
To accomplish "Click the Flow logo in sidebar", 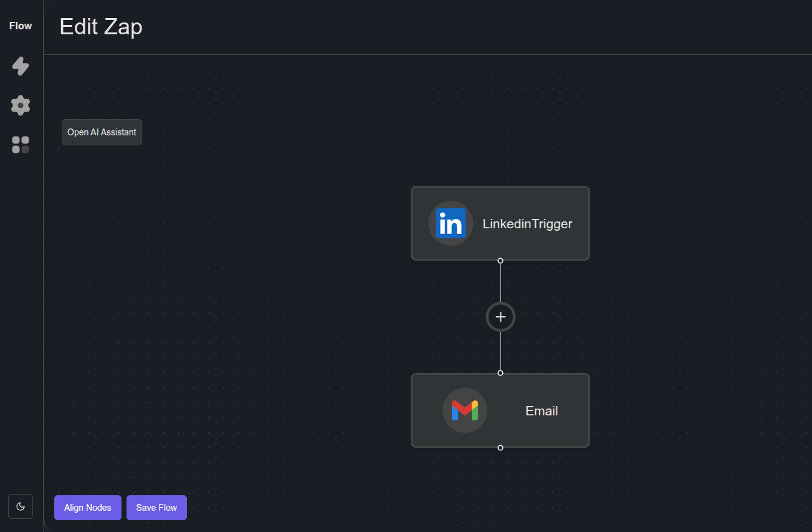I will point(21,26).
